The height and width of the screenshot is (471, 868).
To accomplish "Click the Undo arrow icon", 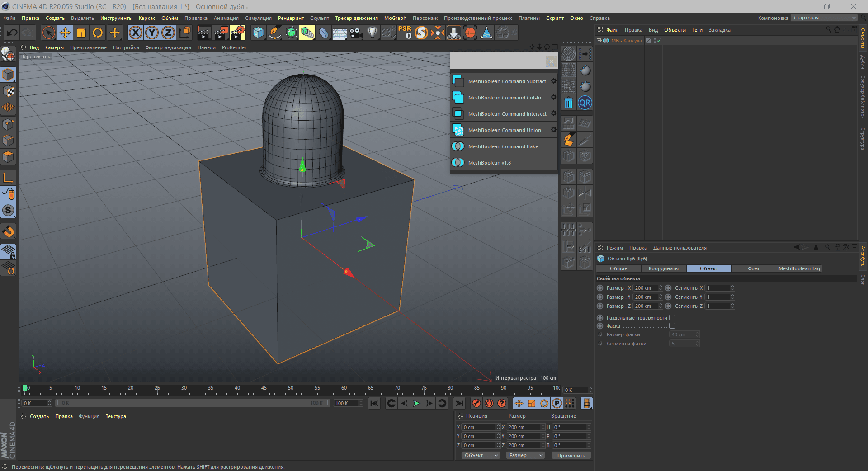I will [x=12, y=33].
